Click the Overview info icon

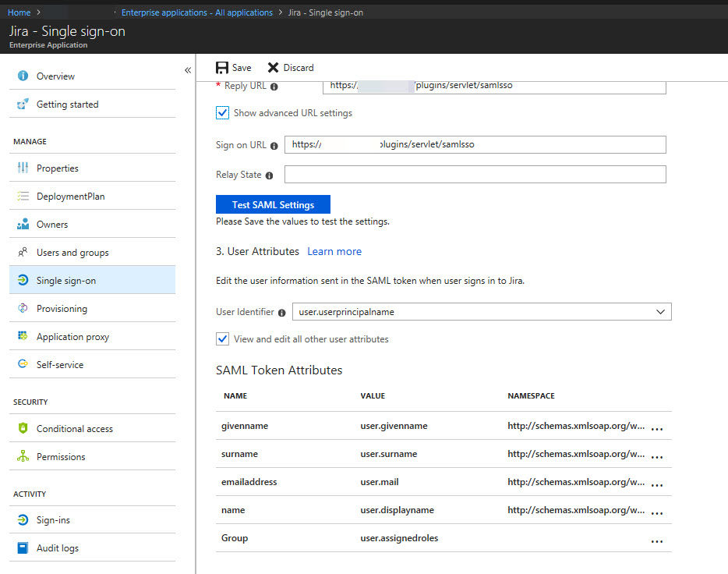click(x=23, y=76)
